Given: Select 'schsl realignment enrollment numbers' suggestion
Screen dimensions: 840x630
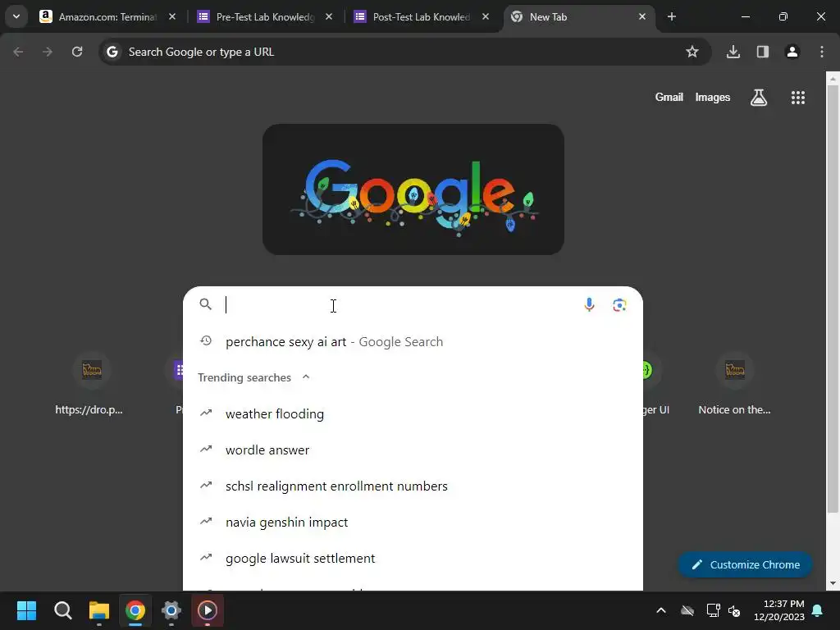Looking at the screenshot, I should click(x=413, y=486).
